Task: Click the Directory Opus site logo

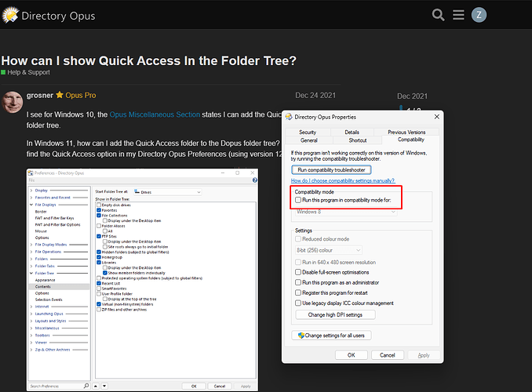Action: coord(49,15)
